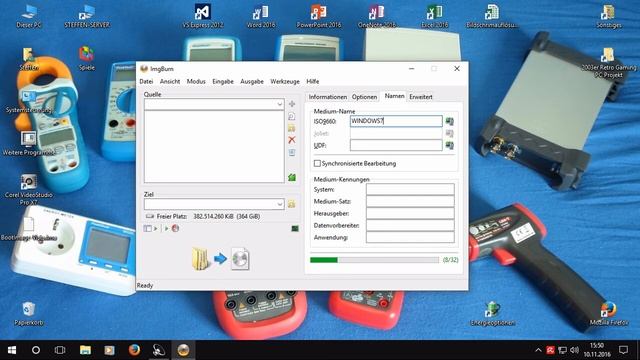Open the Eingabe menu
The height and width of the screenshot is (360, 640).
pos(223,82)
